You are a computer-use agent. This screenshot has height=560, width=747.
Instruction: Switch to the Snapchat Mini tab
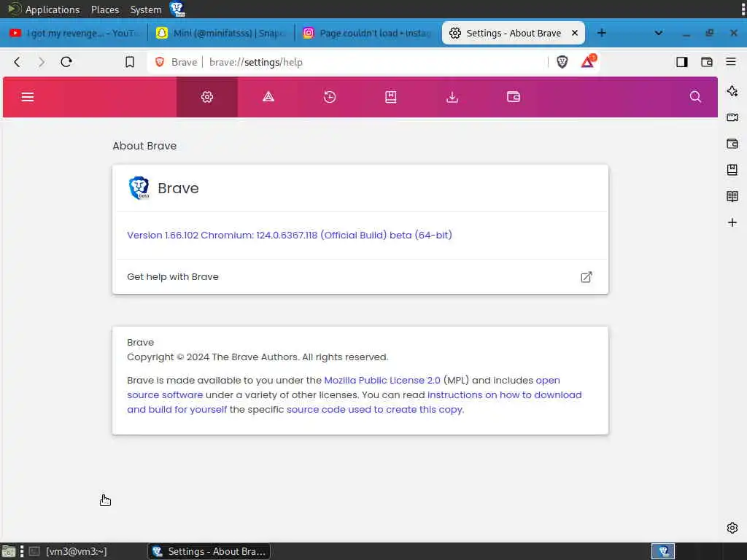(222, 33)
